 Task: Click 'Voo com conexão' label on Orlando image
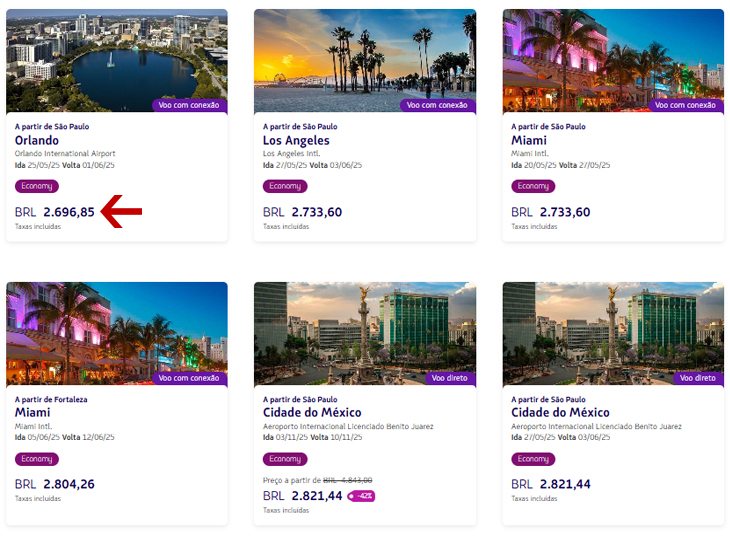[190, 105]
